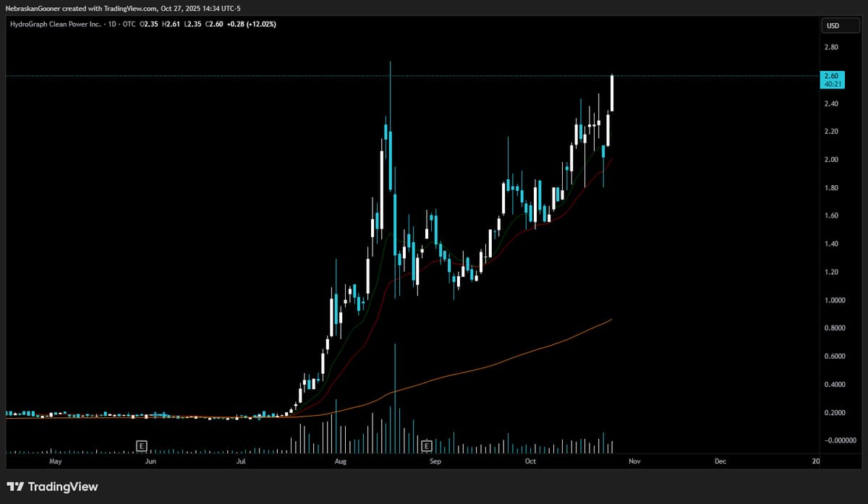Open the USD currency selector
868x504 pixels.
[839, 25]
